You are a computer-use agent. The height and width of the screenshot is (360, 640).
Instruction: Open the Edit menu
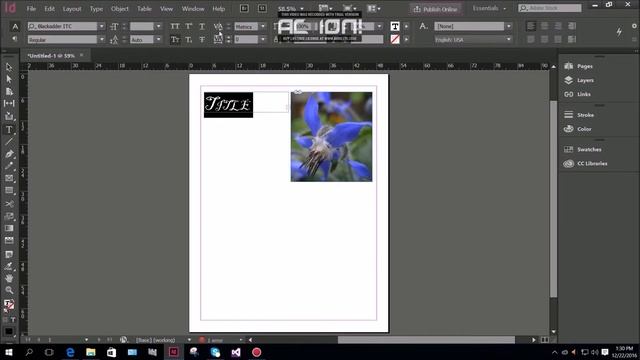(49, 9)
